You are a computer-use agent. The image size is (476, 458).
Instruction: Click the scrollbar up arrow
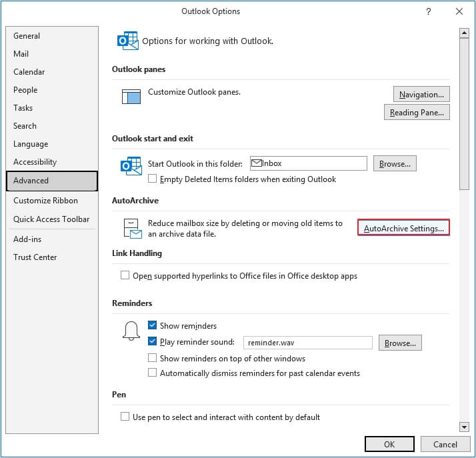[x=464, y=33]
